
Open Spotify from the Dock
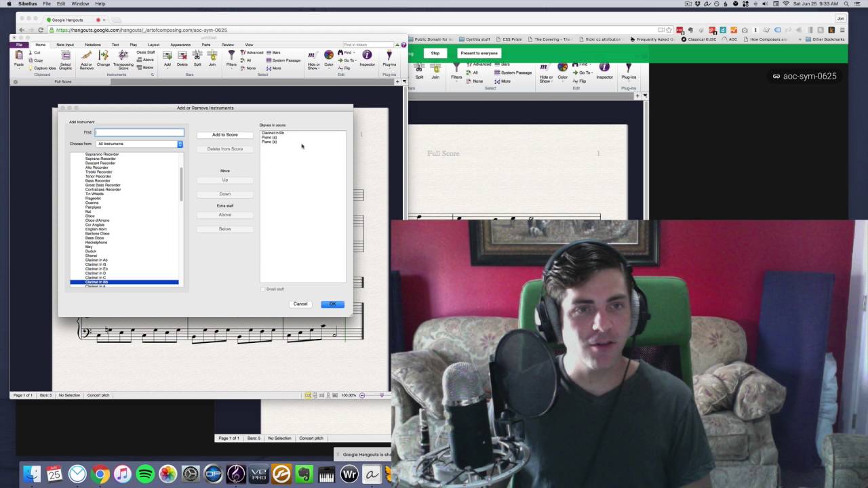[x=145, y=474]
